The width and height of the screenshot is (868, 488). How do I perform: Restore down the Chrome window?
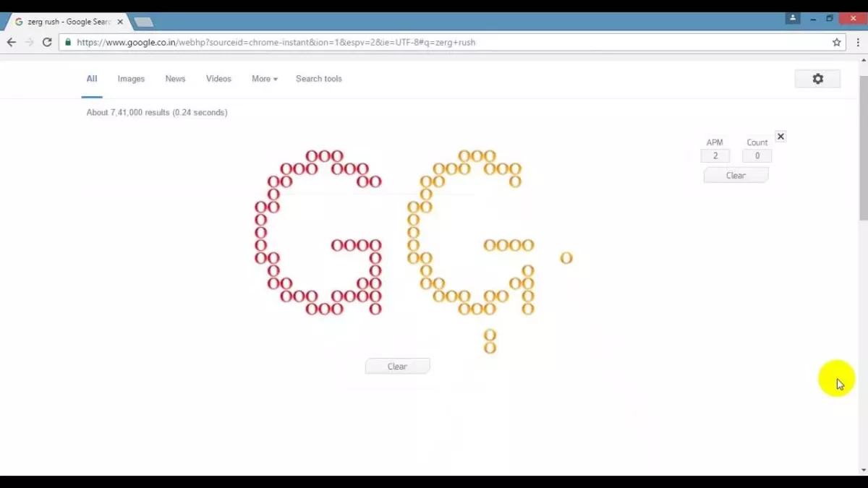click(830, 19)
